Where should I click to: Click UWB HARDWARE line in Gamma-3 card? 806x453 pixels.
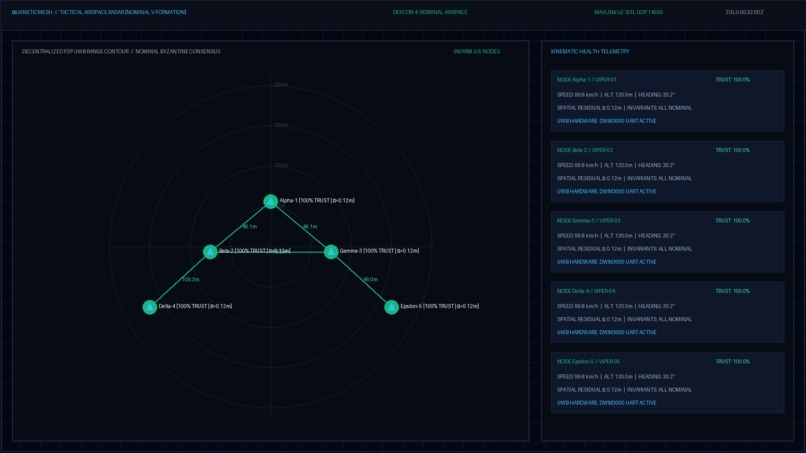pos(606,262)
